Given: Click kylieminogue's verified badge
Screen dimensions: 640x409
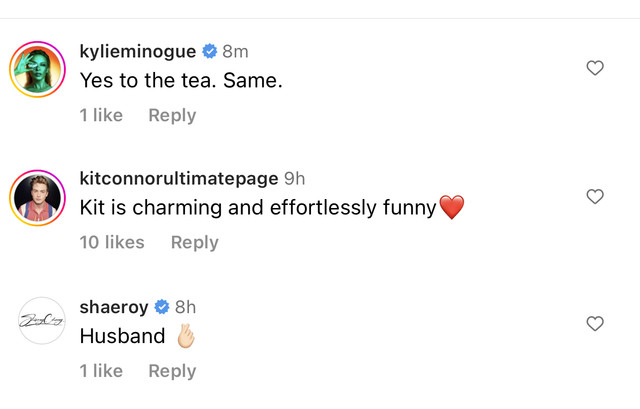Looking at the screenshot, I should point(210,51).
